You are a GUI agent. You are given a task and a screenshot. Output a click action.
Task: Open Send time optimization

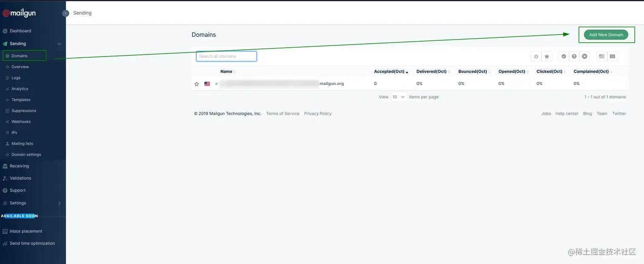click(32, 244)
